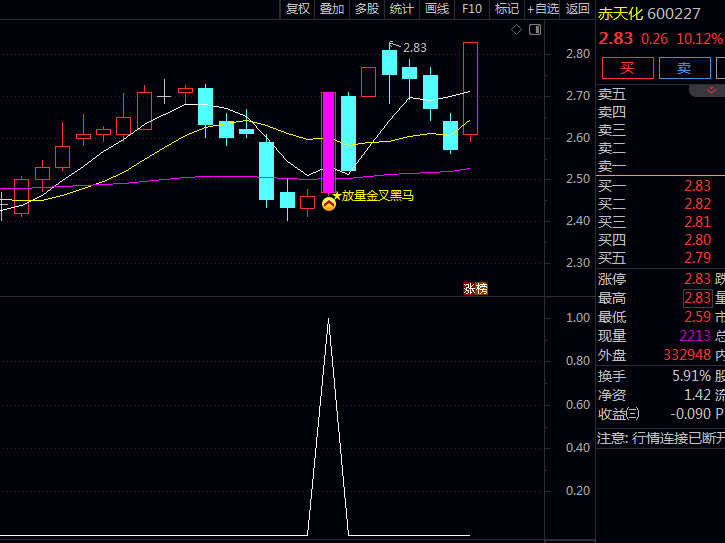Click the magenta candlestick with golden cross signal
This screenshot has width=725, height=543.
pos(328,142)
